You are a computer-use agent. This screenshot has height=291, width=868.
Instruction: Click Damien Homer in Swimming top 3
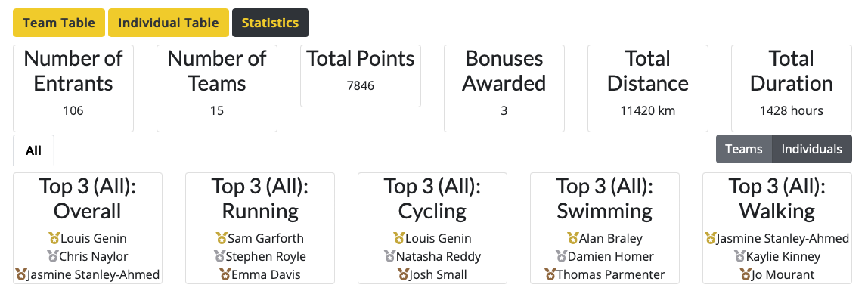[x=611, y=257]
